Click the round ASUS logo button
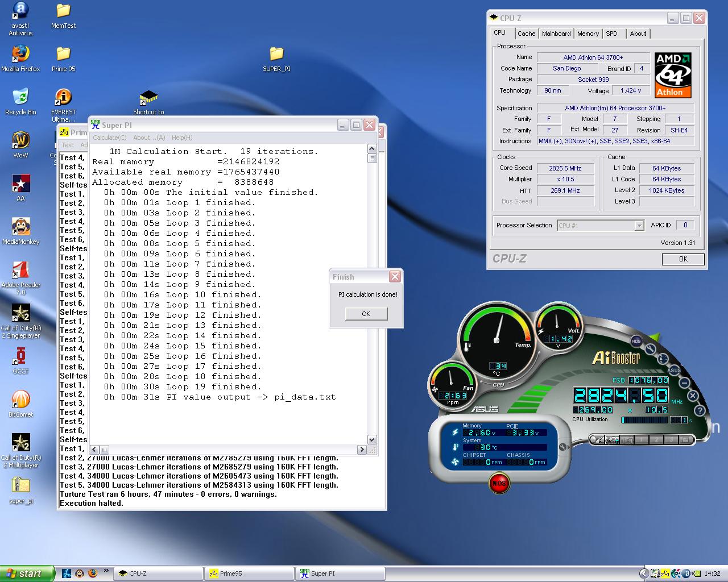 (674, 371)
